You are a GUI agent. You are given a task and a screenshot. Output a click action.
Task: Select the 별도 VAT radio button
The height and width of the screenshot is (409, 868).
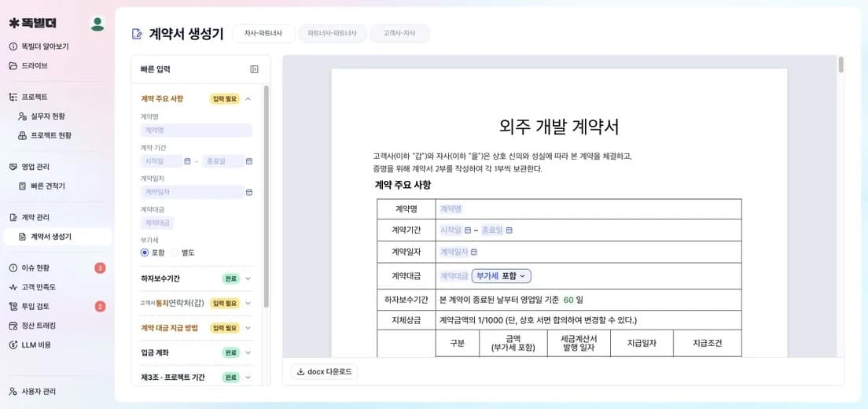175,252
